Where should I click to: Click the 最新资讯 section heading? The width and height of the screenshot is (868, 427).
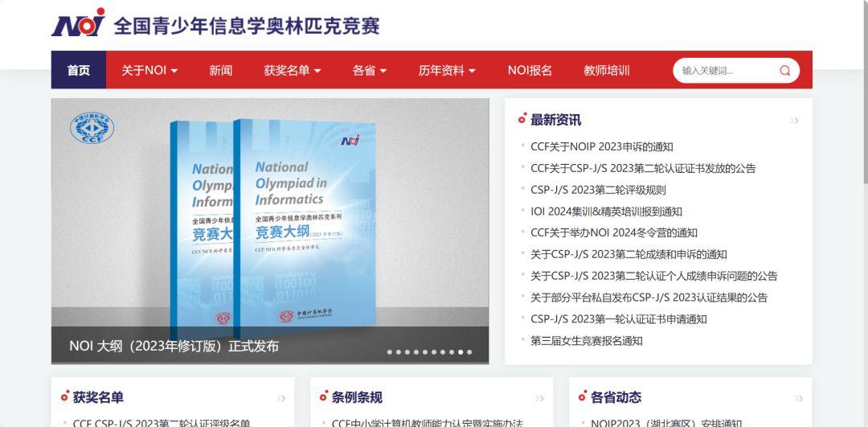555,120
